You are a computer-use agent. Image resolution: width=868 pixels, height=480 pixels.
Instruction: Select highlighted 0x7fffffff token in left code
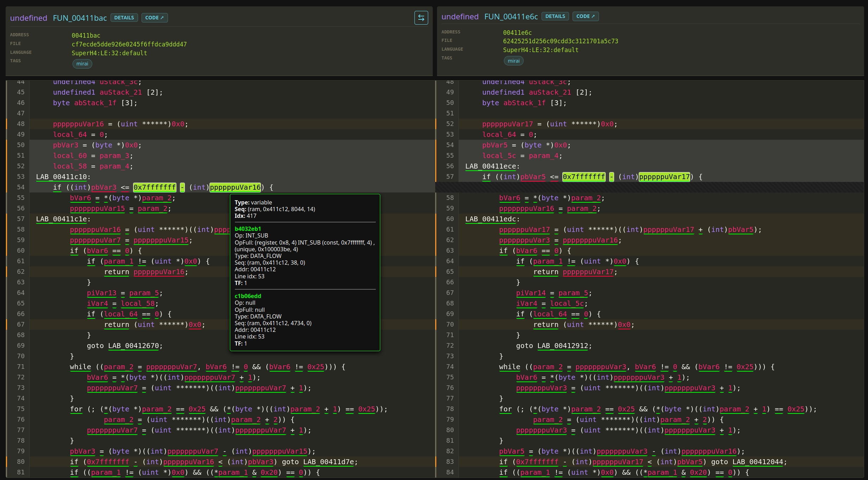155,187
